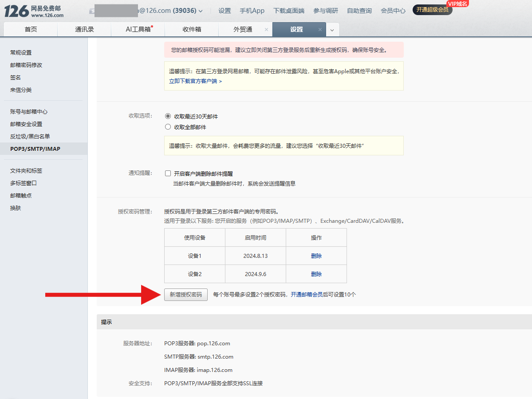
Task: Select 收取最近30天邮件 radio option
Action: click(168, 116)
